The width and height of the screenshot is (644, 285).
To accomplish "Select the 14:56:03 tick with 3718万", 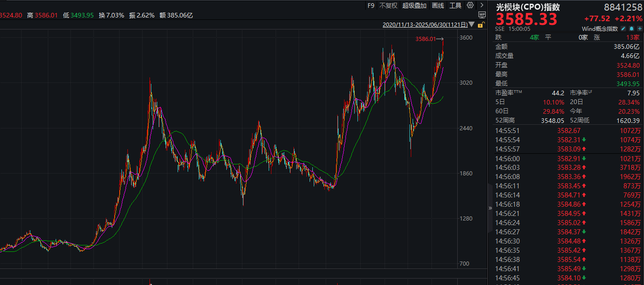I will point(567,168).
